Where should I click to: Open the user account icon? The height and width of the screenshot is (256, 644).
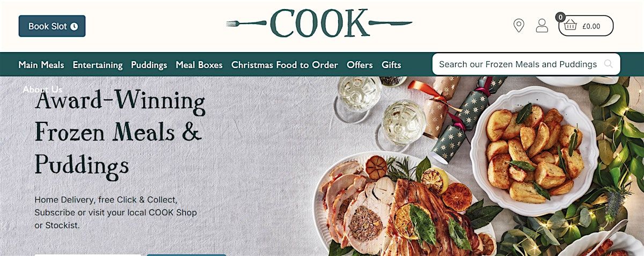point(542,25)
